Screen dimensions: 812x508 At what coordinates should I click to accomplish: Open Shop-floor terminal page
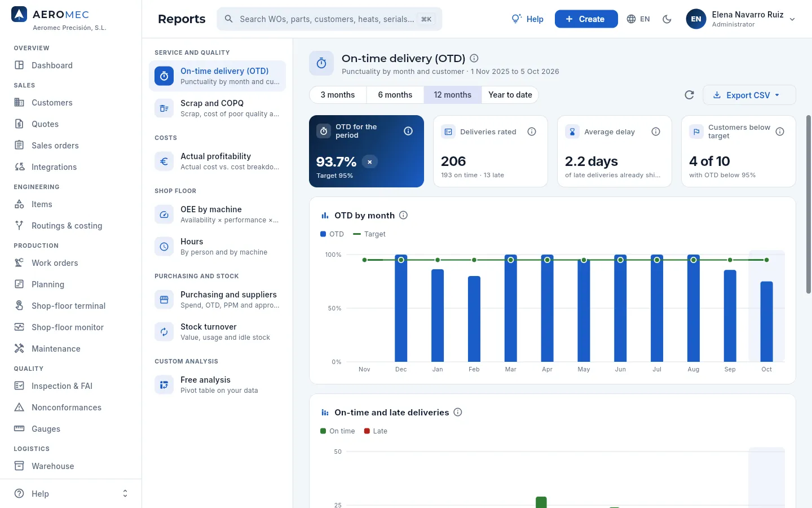pos(70,305)
